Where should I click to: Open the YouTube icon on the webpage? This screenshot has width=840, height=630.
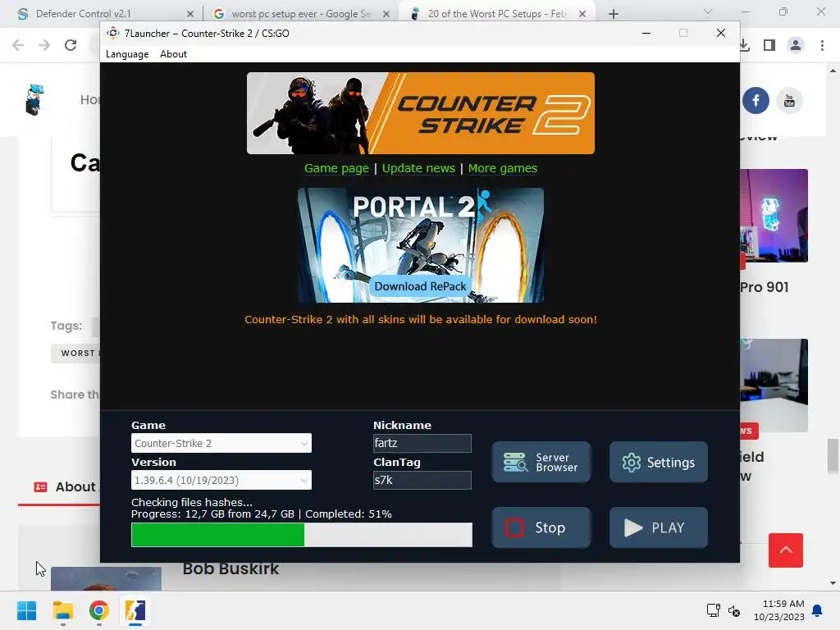tap(789, 100)
